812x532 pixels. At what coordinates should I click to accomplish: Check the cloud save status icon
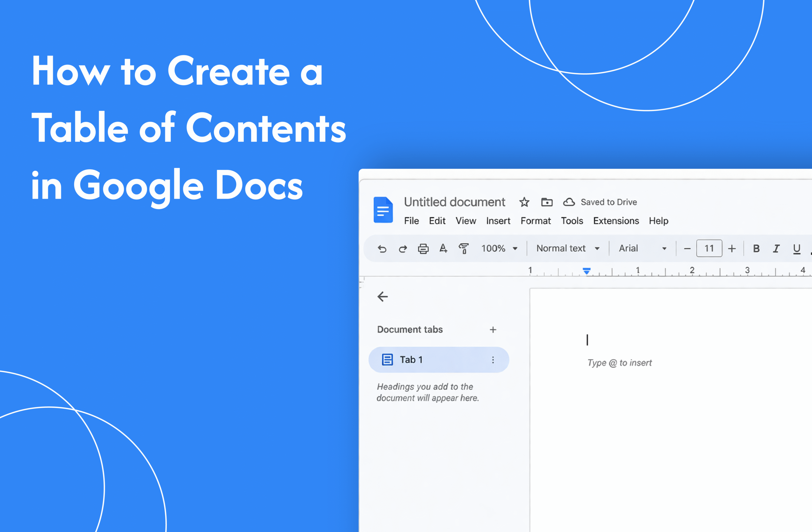(x=569, y=202)
